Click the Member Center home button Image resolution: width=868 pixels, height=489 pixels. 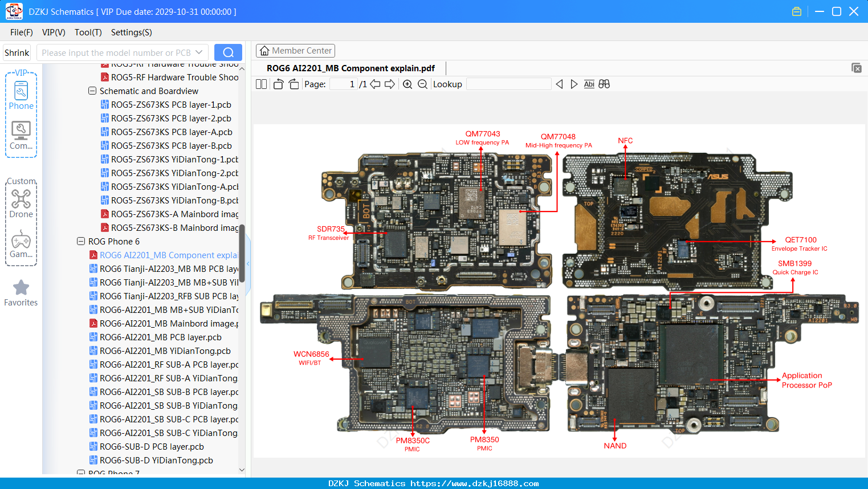click(295, 51)
